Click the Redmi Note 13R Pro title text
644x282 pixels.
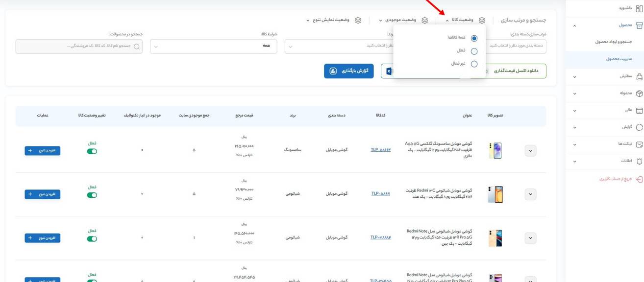[439, 237]
